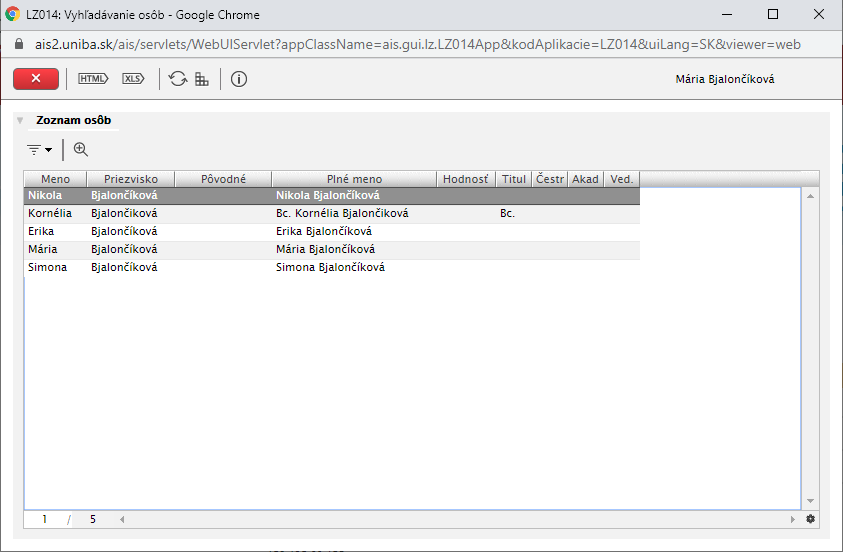Sort by Priezvisko column header
The width and height of the screenshot is (843, 552).
pyautogui.click(x=131, y=179)
